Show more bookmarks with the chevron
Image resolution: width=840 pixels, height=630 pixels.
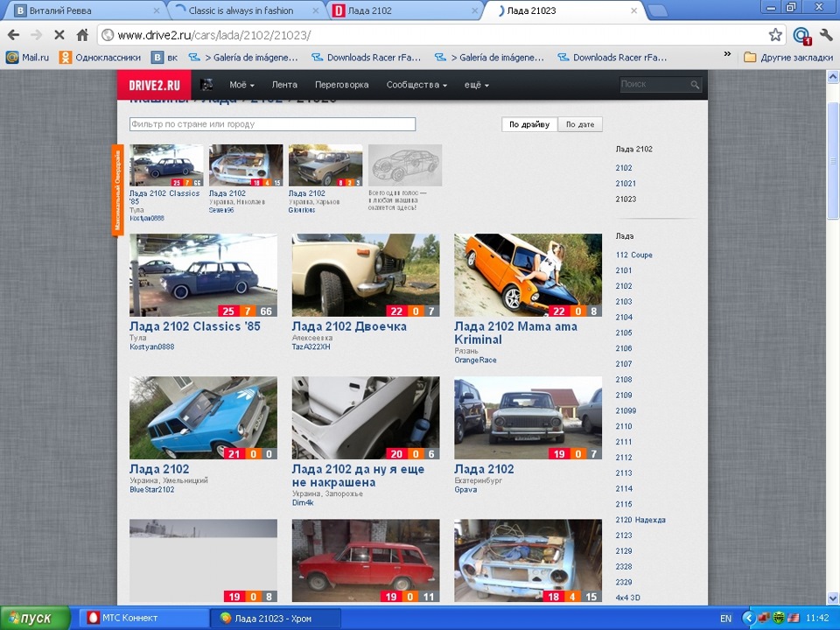[727, 54]
